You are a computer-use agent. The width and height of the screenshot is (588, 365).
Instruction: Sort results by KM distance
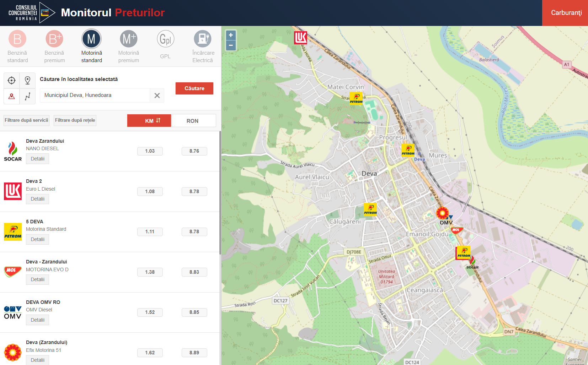(x=149, y=121)
